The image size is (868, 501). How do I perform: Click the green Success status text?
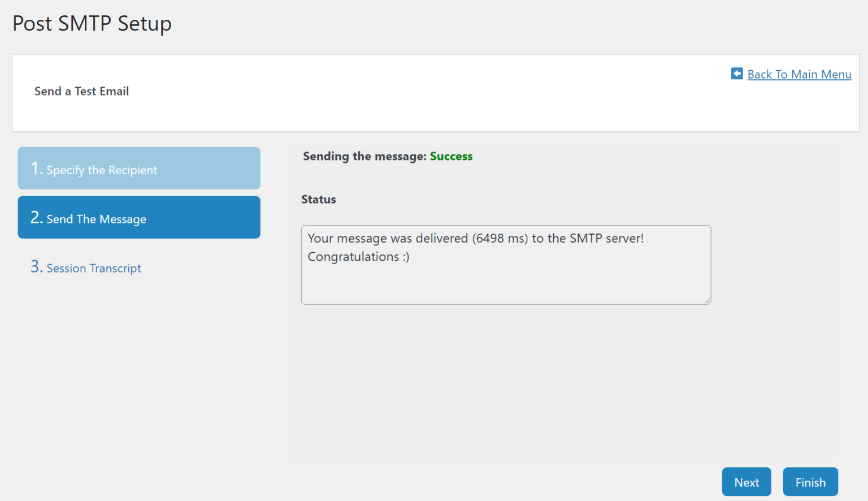pyautogui.click(x=451, y=156)
